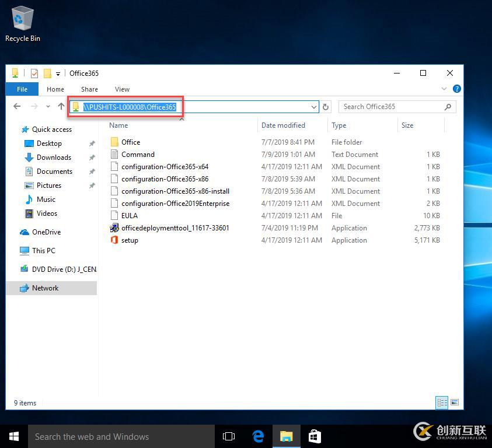Image resolution: width=492 pixels, height=448 pixels.
Task: Go up one folder level
Action: point(61,106)
